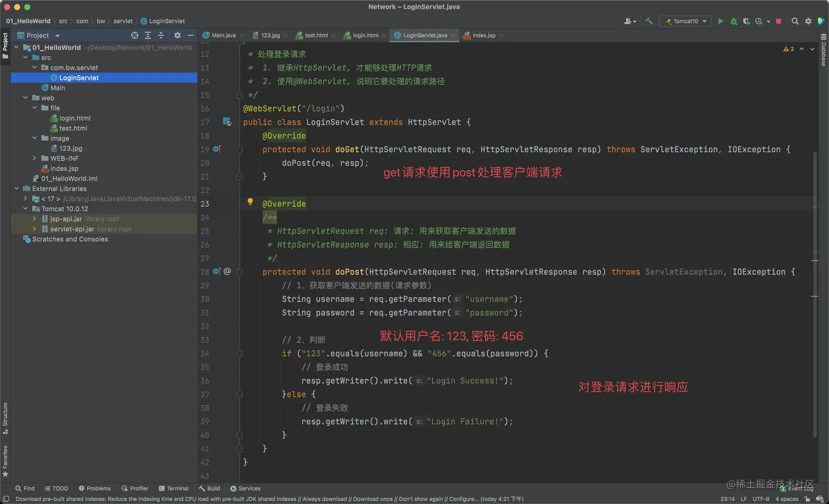This screenshot has height=504, width=829.
Task: Expand the jsp-api.jar library
Action: click(35, 219)
